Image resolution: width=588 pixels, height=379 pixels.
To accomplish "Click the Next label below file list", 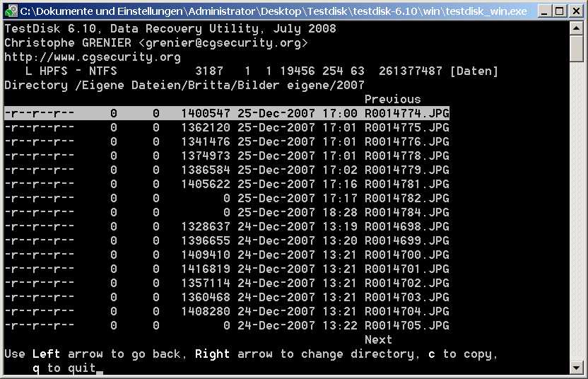I will (378, 339).
